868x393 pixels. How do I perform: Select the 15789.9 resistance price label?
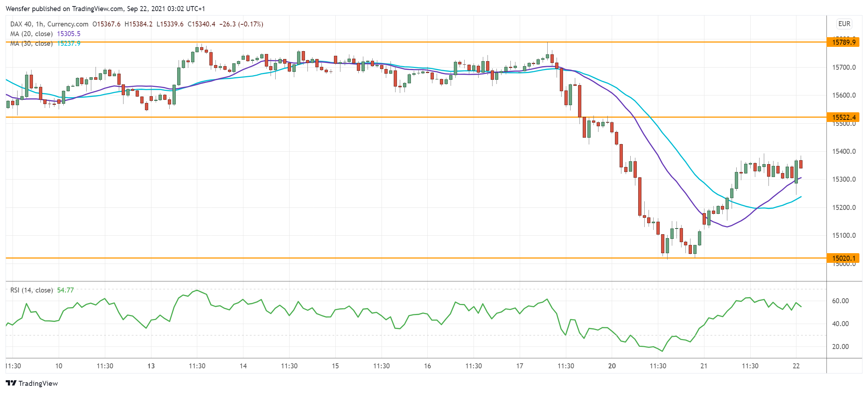tap(844, 42)
